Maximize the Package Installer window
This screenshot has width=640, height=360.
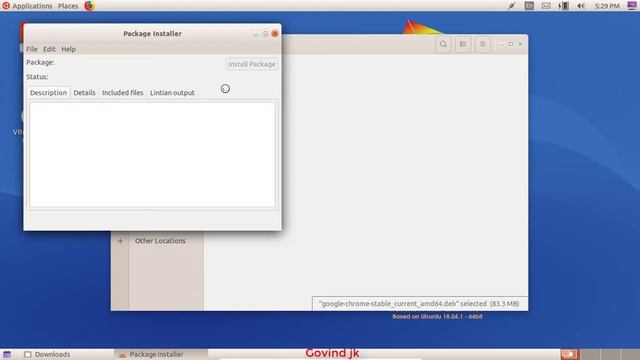(265, 33)
